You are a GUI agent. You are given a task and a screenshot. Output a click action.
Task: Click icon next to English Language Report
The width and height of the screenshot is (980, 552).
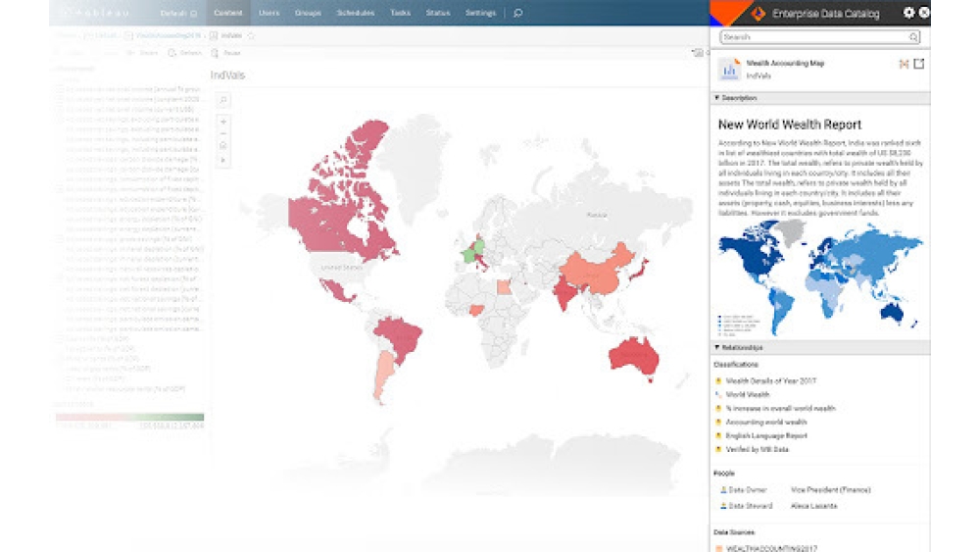tap(718, 435)
